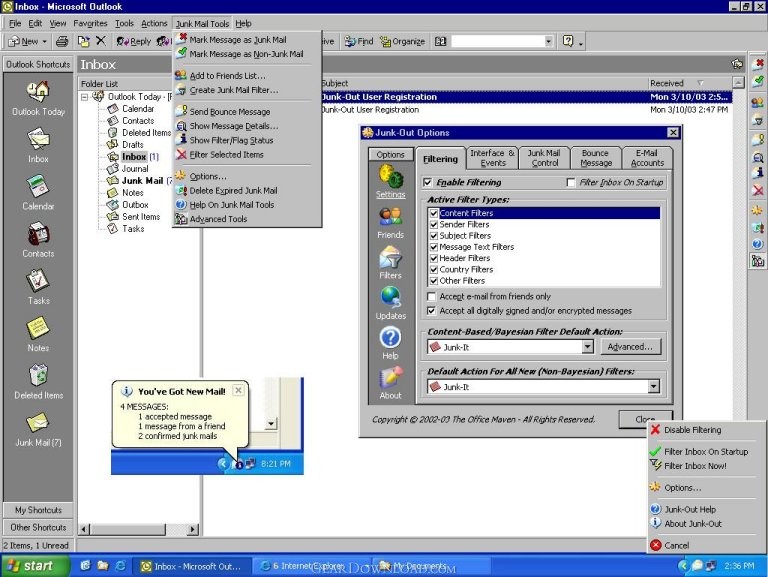Screen dimensions: 768x577
Task: Uncheck Subject Filters type
Action: (x=433, y=236)
